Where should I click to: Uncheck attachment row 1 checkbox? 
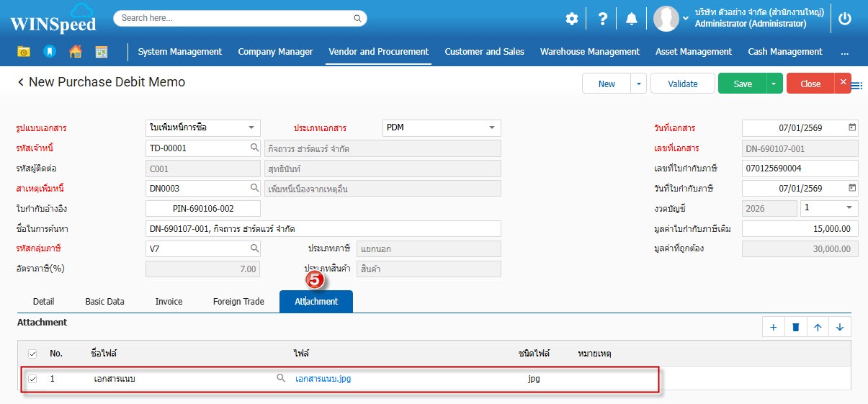pyautogui.click(x=32, y=378)
